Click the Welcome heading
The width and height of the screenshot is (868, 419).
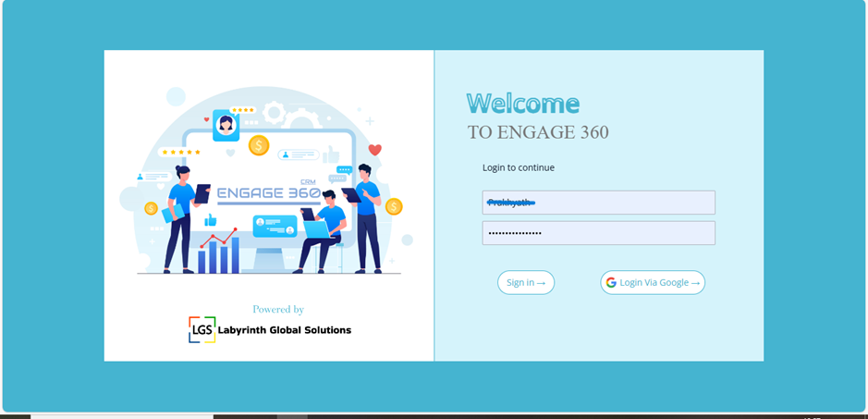522,103
